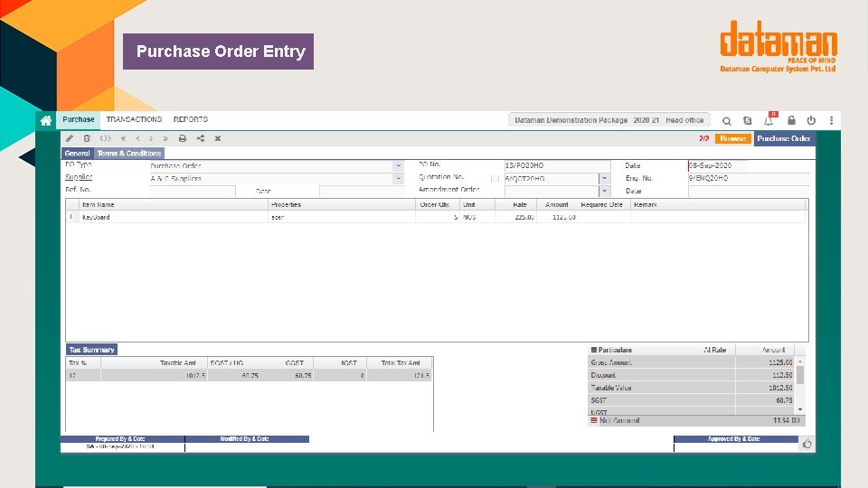Switch to Terms & Conditions tab
This screenshot has height=488, width=868.
tap(129, 154)
